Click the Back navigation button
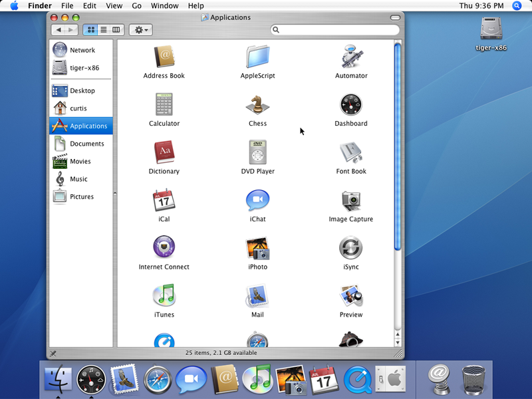 [59, 30]
